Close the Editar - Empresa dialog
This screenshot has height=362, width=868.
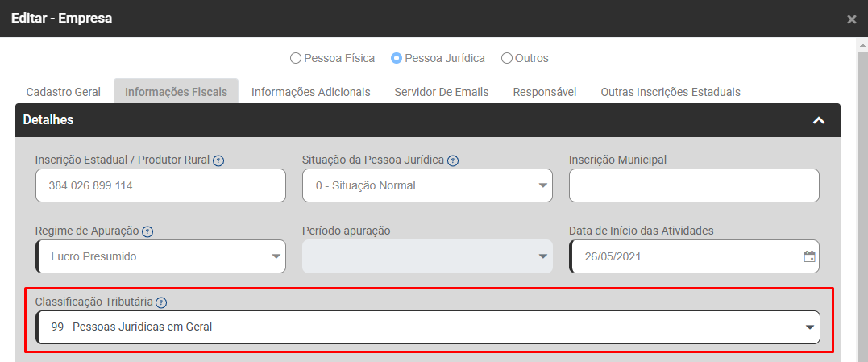coord(852,19)
